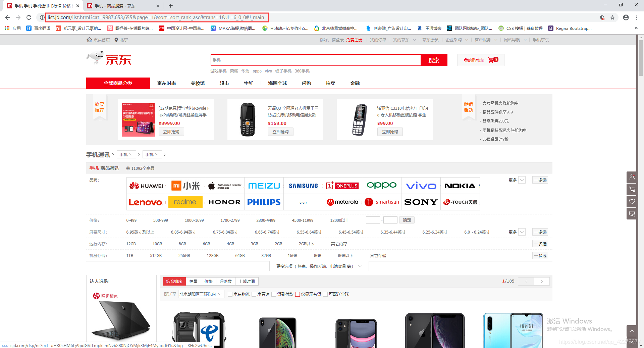Expand brand 更多 options
Screen dimensions: 644x348
[x=517, y=180]
